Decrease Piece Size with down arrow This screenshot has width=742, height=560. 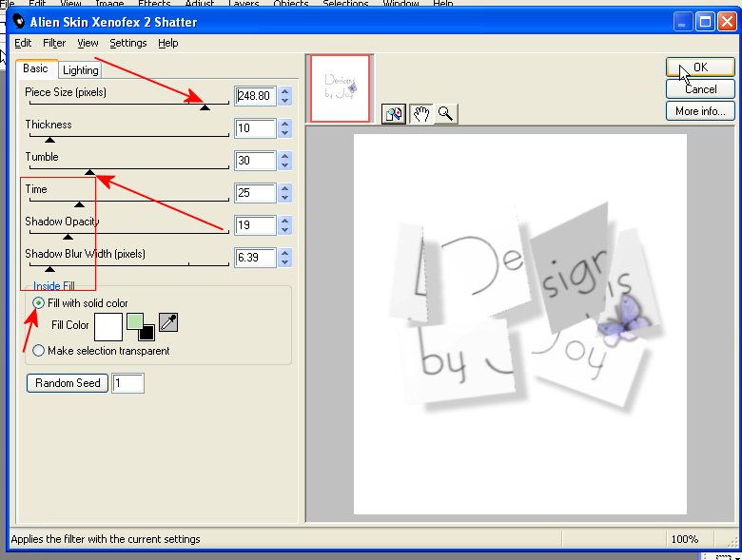click(284, 101)
